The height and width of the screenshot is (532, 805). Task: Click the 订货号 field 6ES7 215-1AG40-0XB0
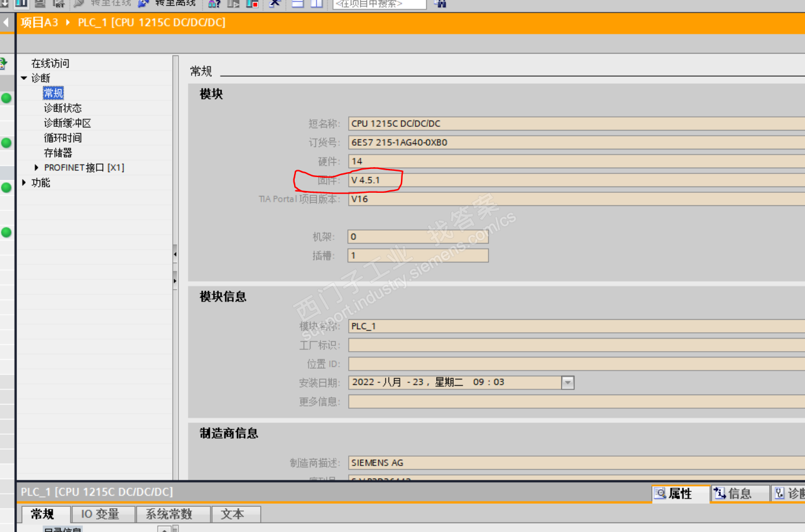(576, 143)
